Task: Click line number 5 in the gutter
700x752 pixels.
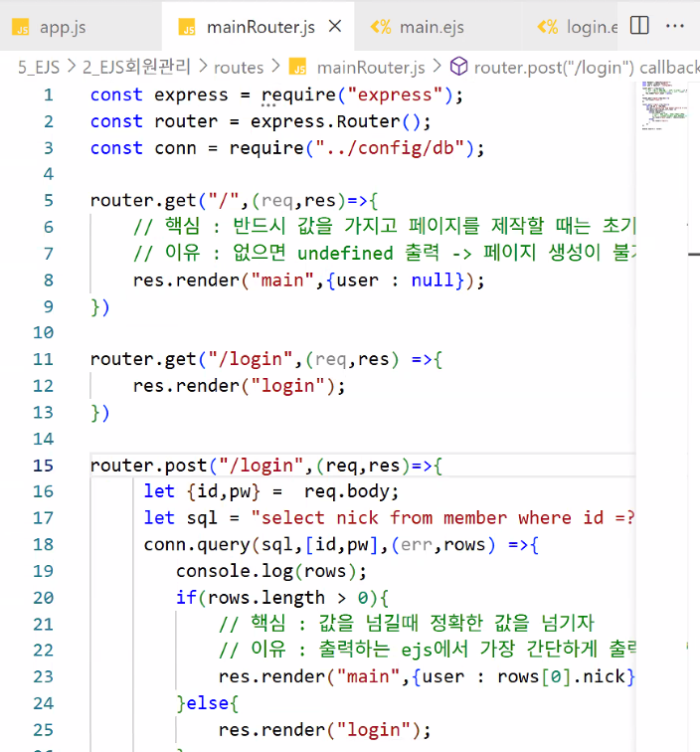Action: click(x=49, y=201)
